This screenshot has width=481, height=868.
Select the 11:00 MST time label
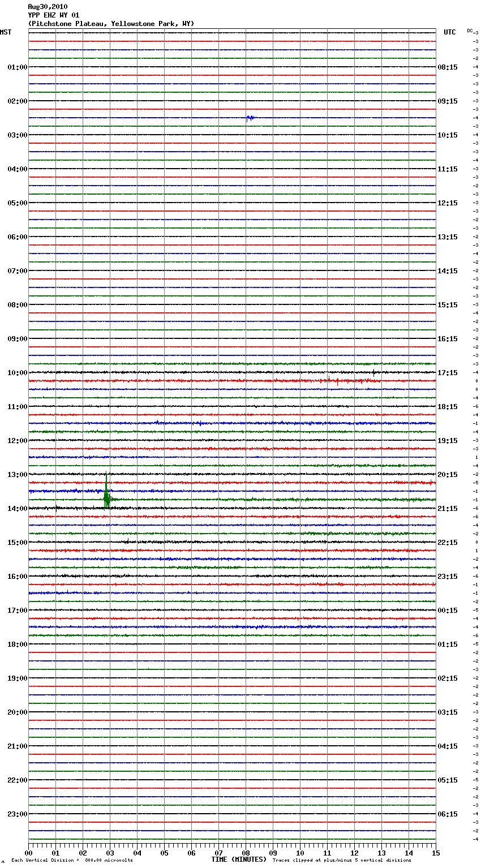(x=18, y=407)
